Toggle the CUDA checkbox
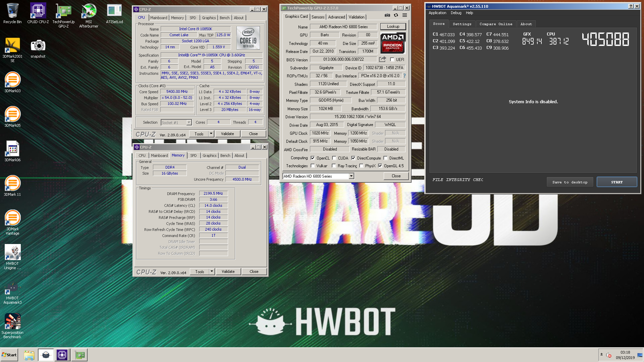The height and width of the screenshot is (362, 644). (x=334, y=158)
